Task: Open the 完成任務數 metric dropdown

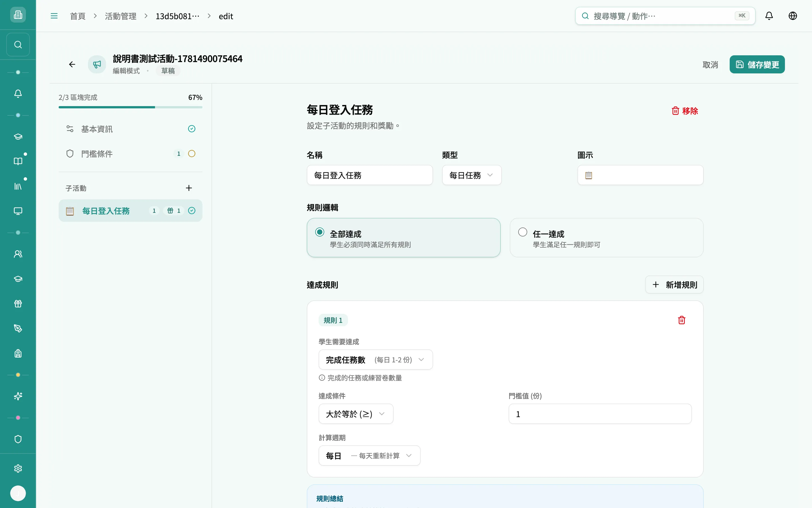Action: point(376,360)
